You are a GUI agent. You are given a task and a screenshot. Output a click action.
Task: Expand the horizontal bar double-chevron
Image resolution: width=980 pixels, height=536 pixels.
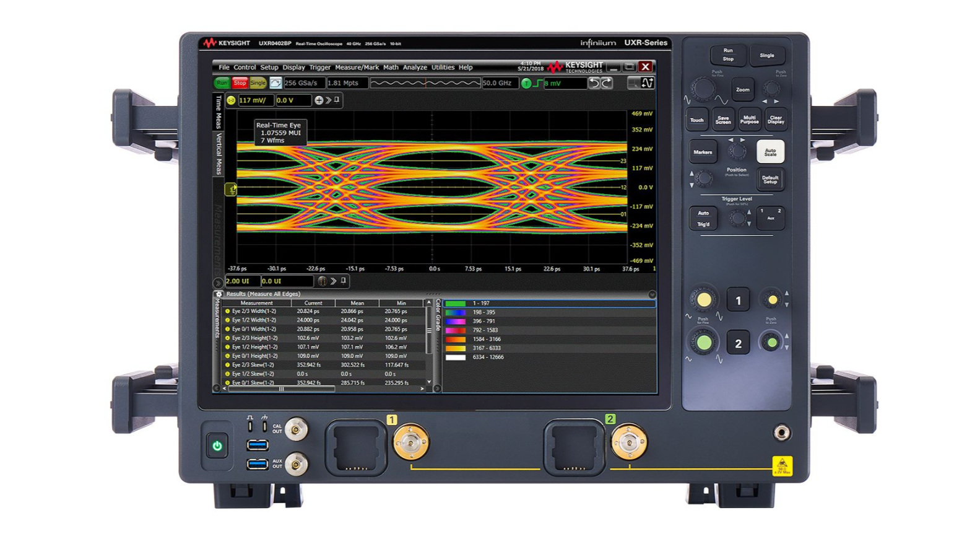click(x=333, y=281)
